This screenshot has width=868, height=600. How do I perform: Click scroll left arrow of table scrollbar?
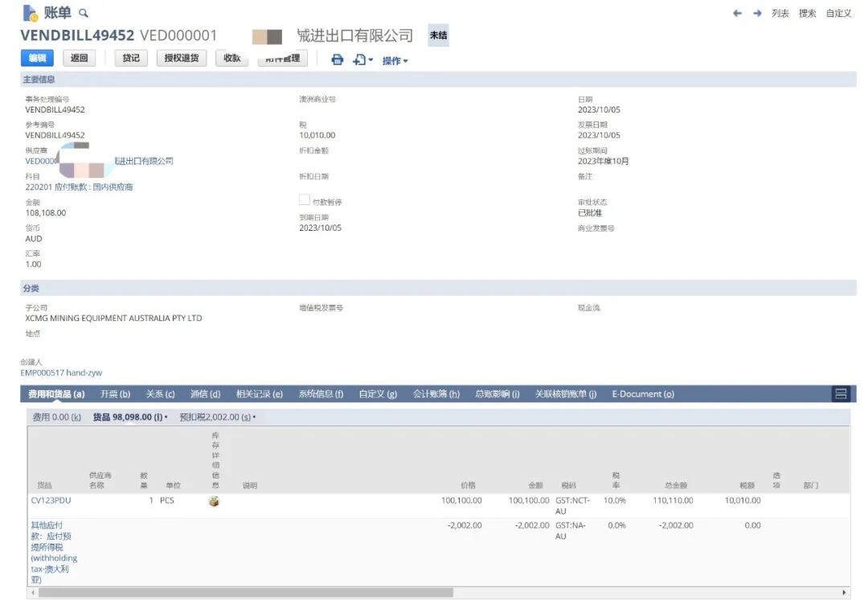click(33, 593)
